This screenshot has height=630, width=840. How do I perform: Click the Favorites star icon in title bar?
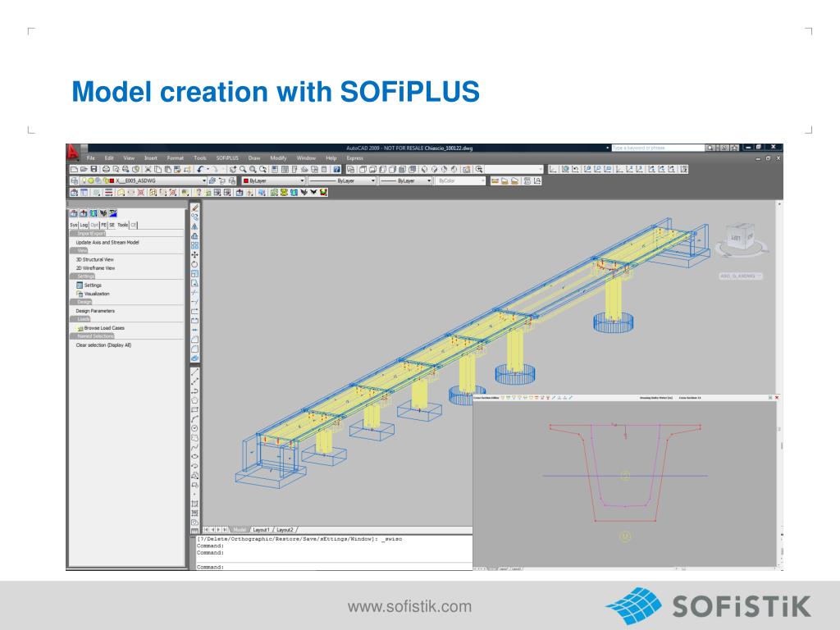(x=734, y=148)
